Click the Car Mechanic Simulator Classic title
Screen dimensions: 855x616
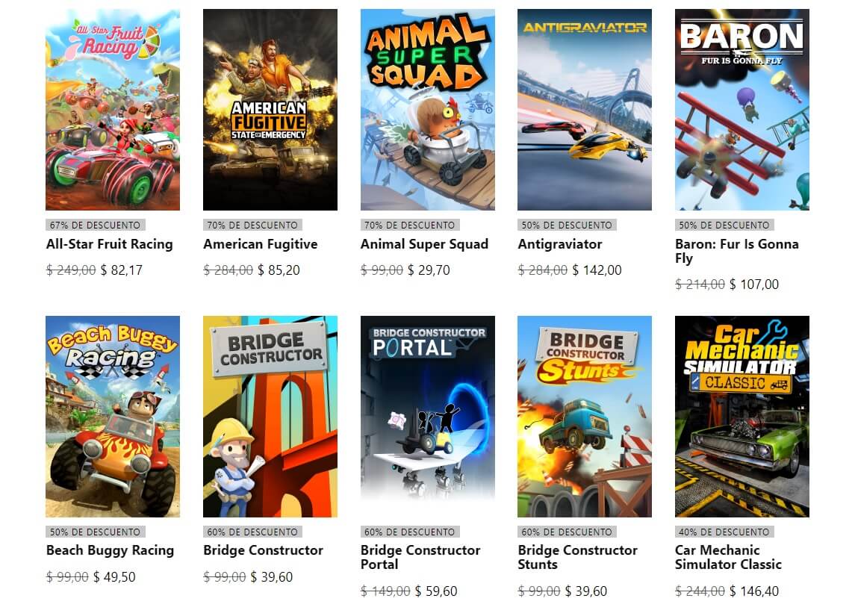tap(729, 558)
